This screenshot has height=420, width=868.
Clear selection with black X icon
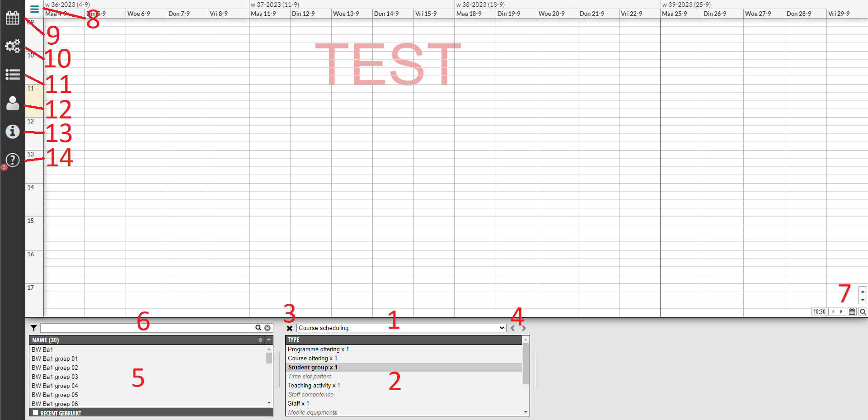[x=290, y=328]
